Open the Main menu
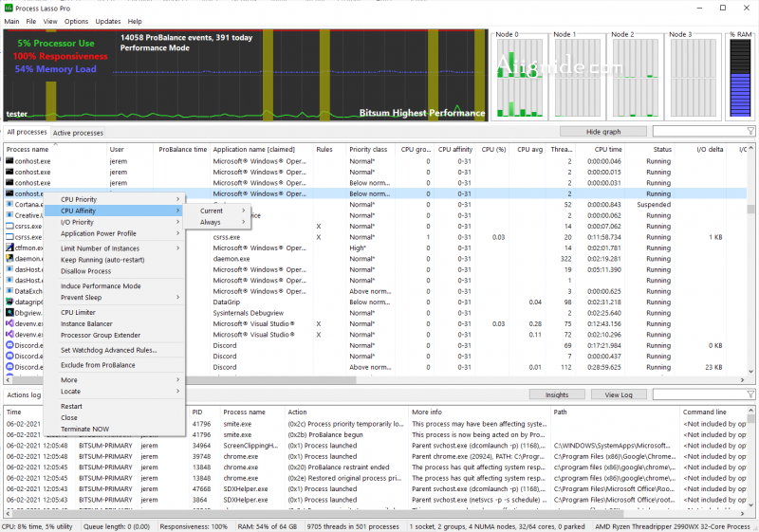This screenshot has width=759, height=532. [11, 21]
